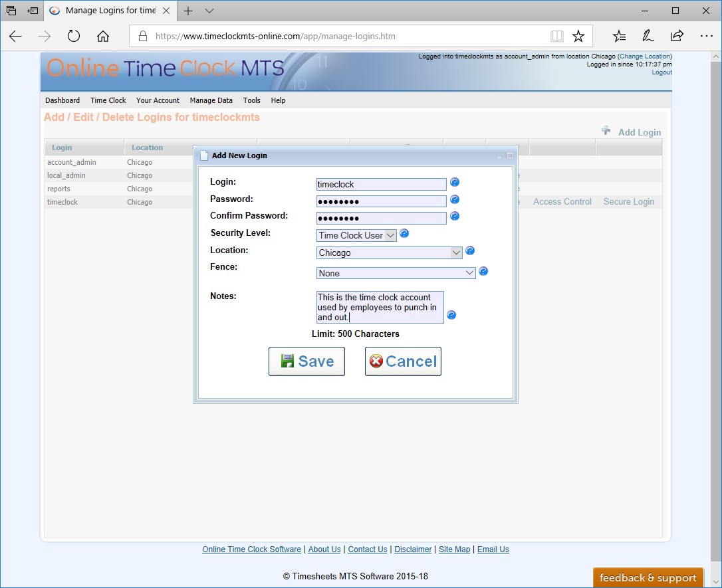
Task: Click into the Notes text area
Action: click(380, 307)
